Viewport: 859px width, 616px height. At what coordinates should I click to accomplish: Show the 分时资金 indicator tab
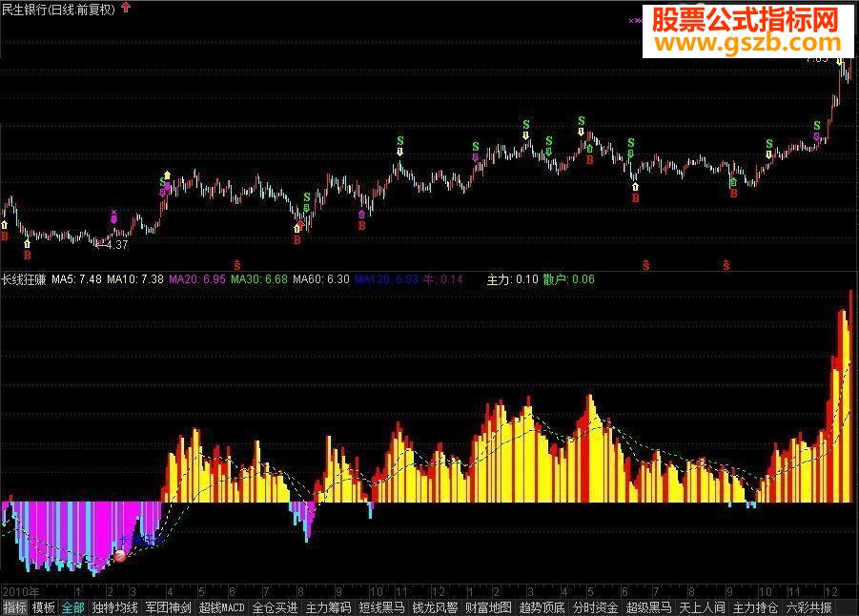[x=596, y=607]
